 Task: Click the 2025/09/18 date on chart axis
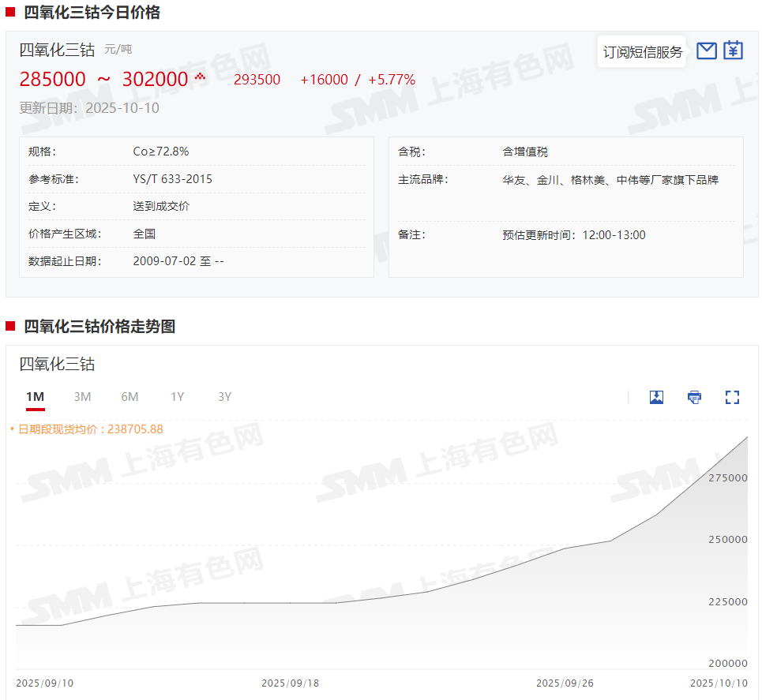coord(290,683)
